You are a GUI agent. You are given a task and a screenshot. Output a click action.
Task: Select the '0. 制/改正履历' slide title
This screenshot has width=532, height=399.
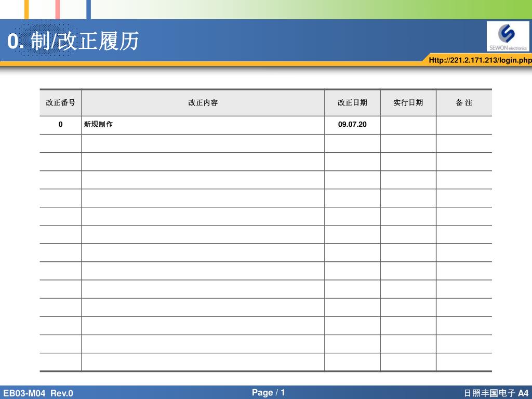tap(73, 41)
